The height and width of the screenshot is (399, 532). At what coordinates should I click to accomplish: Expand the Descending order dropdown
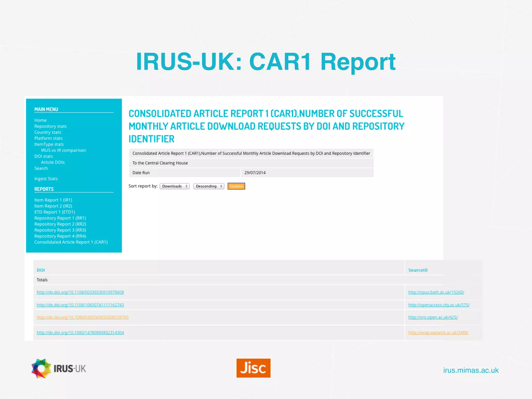click(209, 186)
